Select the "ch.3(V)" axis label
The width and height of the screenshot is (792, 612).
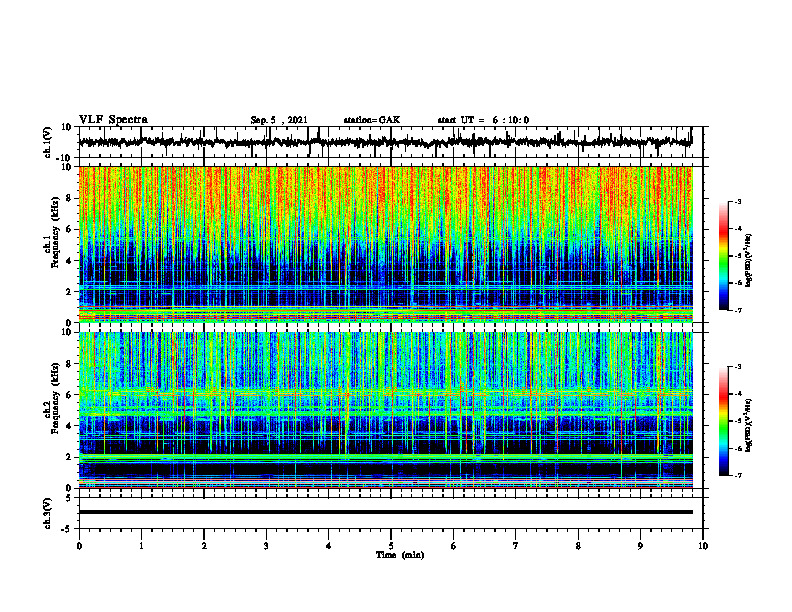tap(48, 514)
